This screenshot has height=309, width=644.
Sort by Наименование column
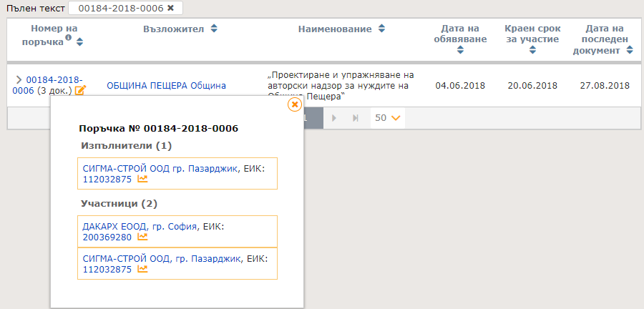381,29
